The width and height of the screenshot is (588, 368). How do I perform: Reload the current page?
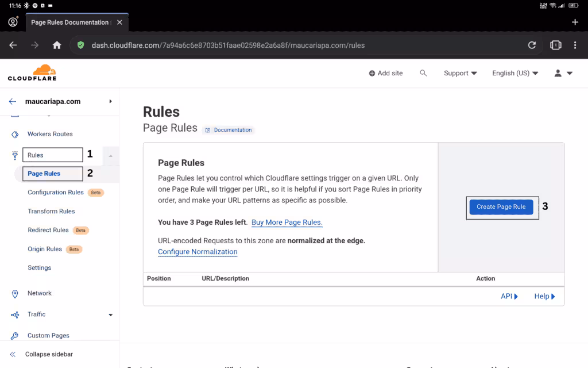tap(532, 45)
